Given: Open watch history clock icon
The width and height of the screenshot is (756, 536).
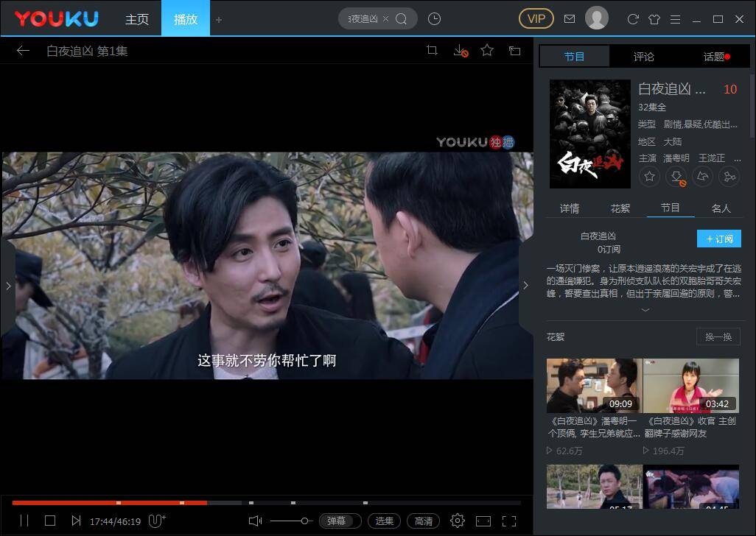Looking at the screenshot, I should [x=434, y=19].
